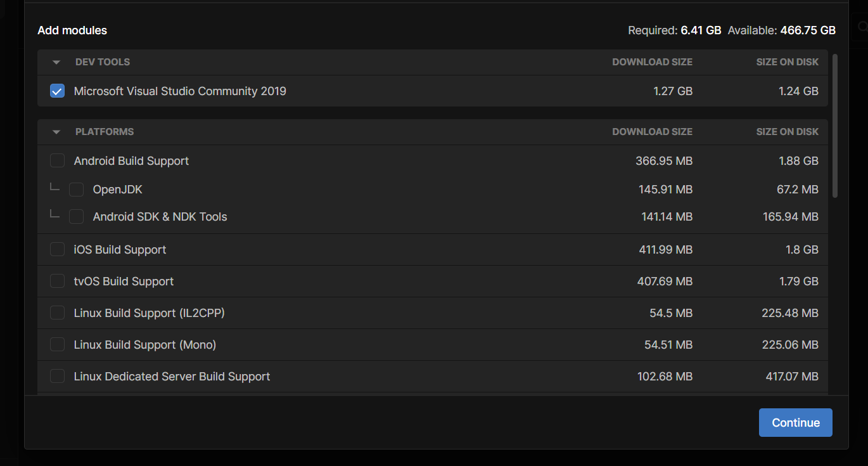
Task: Click the iOS Build Support row label
Action: click(x=120, y=250)
